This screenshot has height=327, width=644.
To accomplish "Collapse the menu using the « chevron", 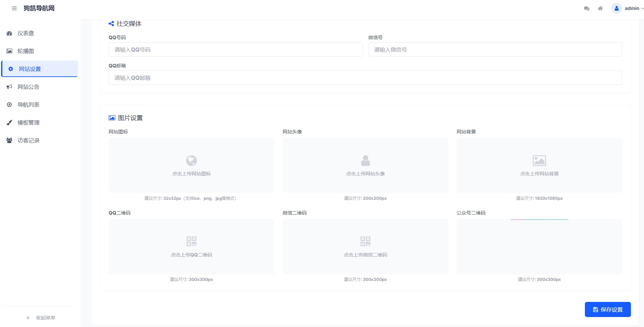I will (x=28, y=317).
